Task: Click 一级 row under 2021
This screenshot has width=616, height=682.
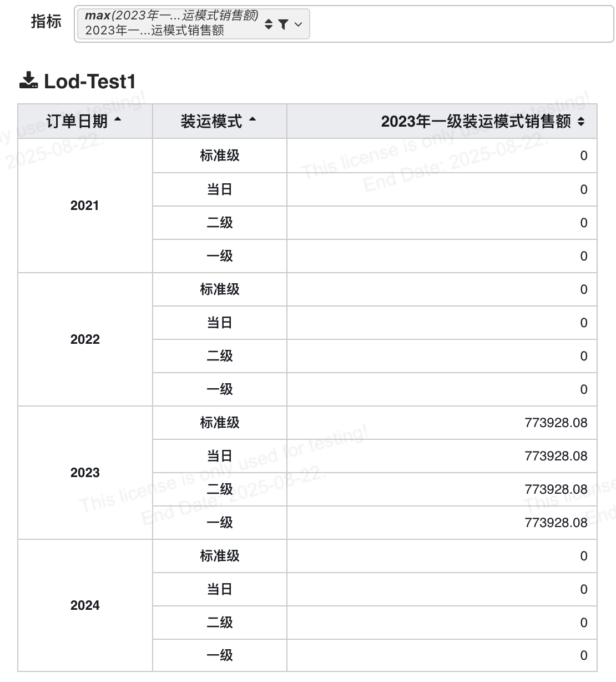Action: [x=220, y=256]
